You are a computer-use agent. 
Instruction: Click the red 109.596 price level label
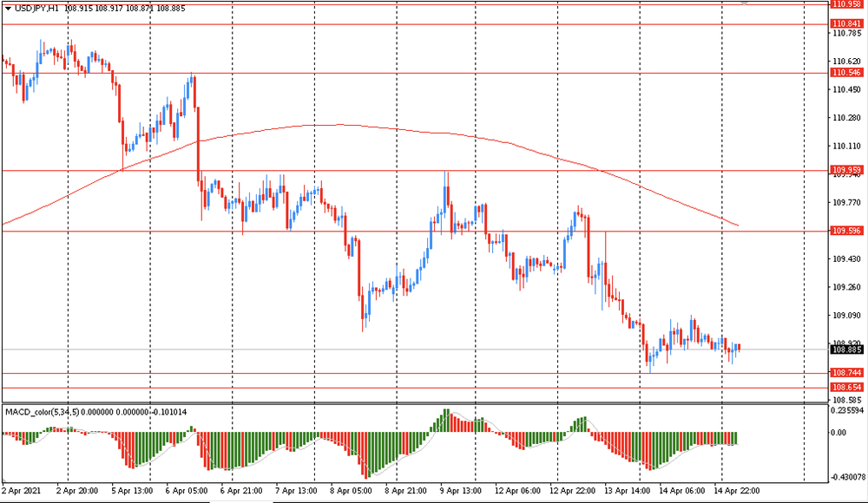(x=847, y=231)
